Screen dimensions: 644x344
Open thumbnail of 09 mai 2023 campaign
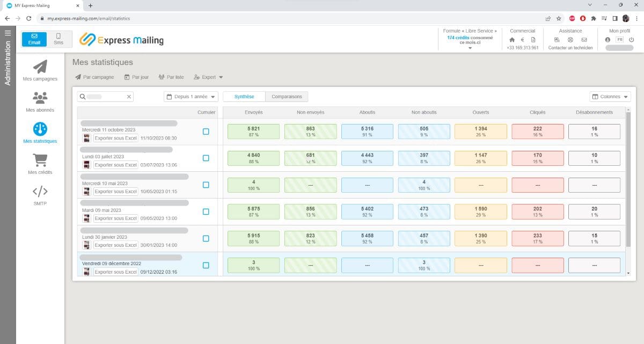point(86,218)
